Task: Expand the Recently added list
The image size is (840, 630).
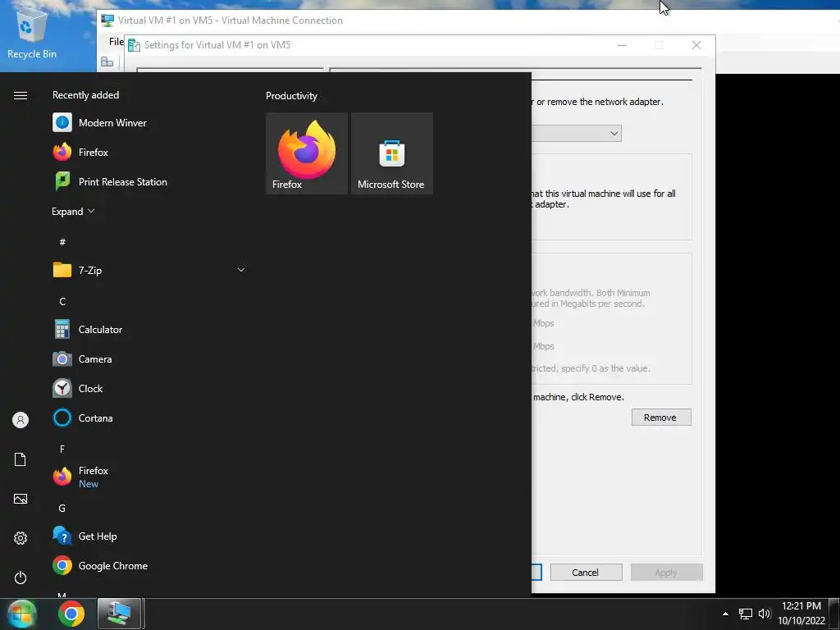Action: pos(73,211)
